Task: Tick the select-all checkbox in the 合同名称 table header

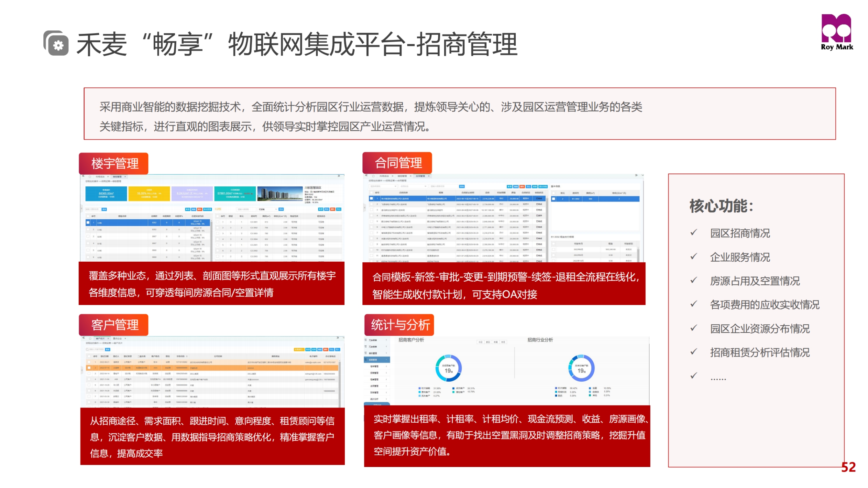Action: click(371, 192)
